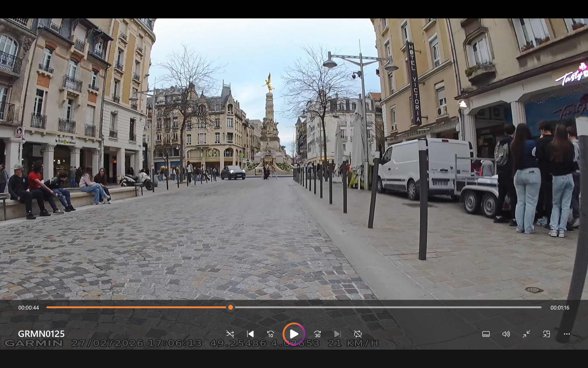Open the subtitles and captions menu
This screenshot has width=588, height=368.
486,334
